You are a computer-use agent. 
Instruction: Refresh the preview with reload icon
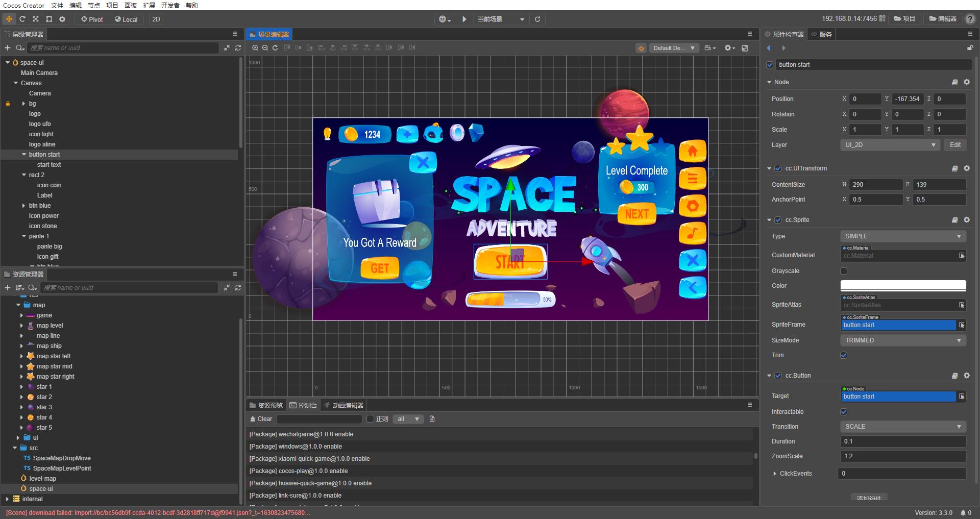pyautogui.click(x=537, y=19)
